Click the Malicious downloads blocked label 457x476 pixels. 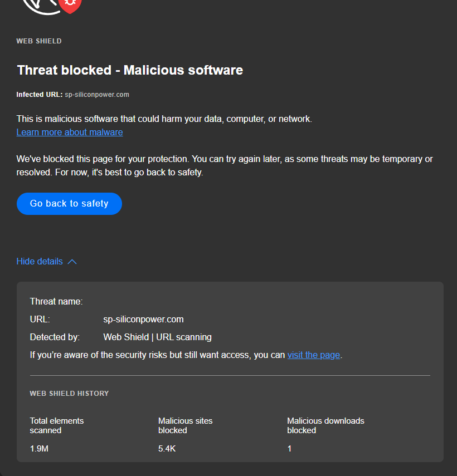tap(325, 425)
